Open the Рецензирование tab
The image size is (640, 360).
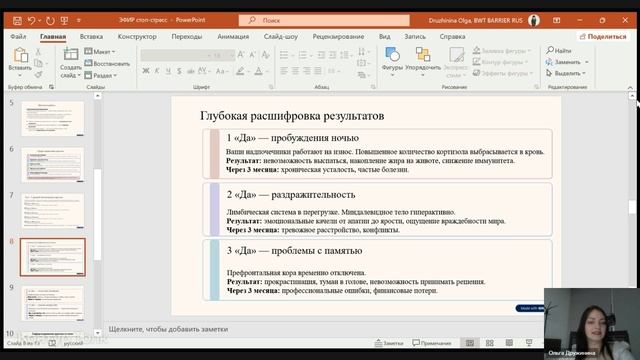338,36
